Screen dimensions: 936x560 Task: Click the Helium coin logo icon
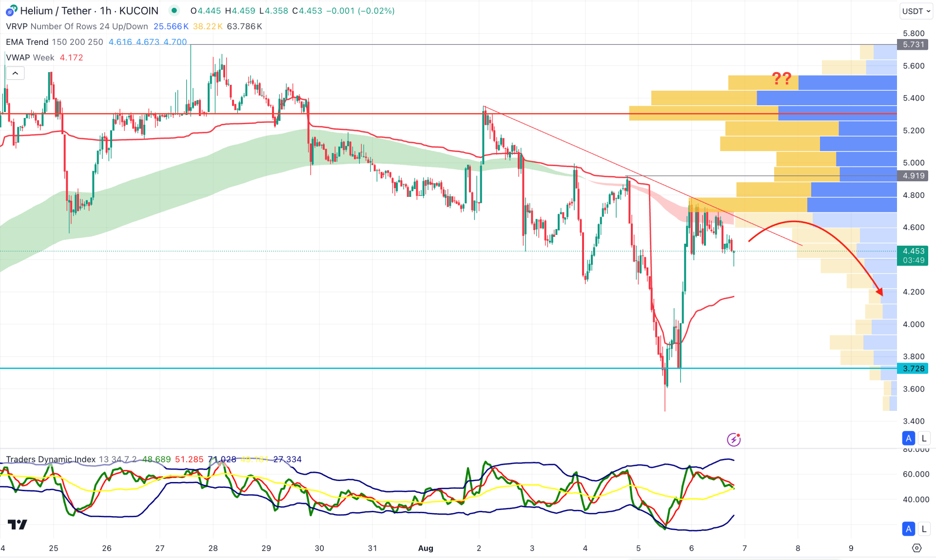click(11, 10)
